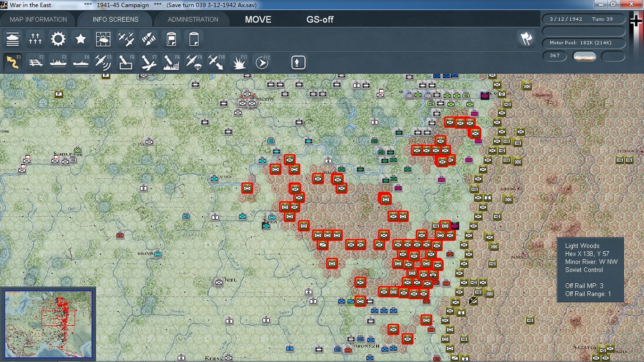
Task: Select Bomb Unit mode (F6)
Action: [x=126, y=62]
